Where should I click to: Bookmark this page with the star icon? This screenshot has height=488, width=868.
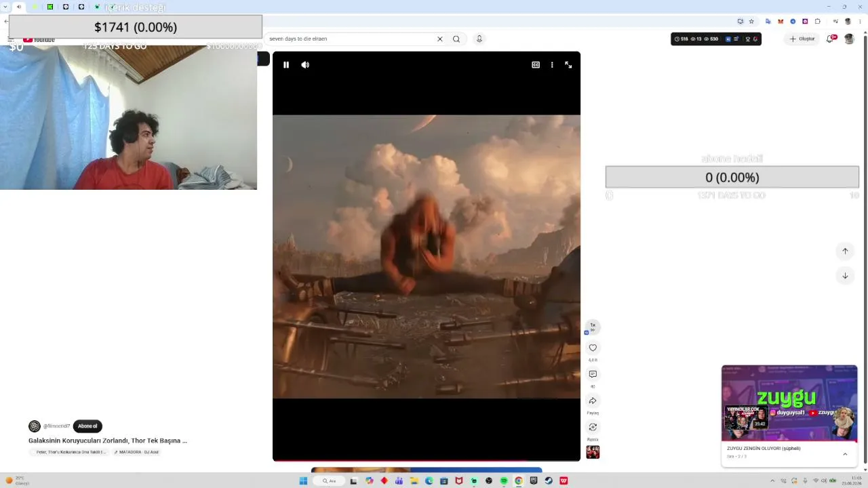coord(751,21)
